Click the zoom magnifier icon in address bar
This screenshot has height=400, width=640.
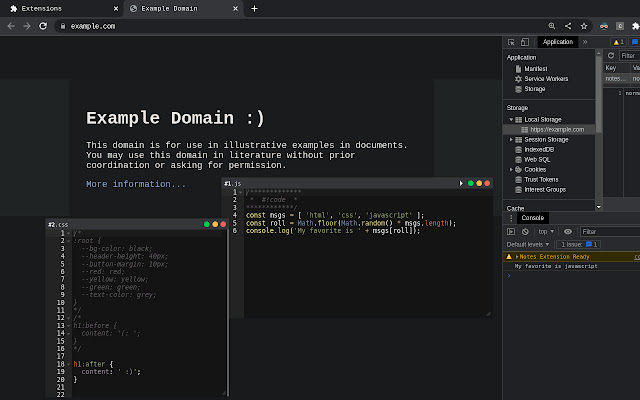click(552, 25)
